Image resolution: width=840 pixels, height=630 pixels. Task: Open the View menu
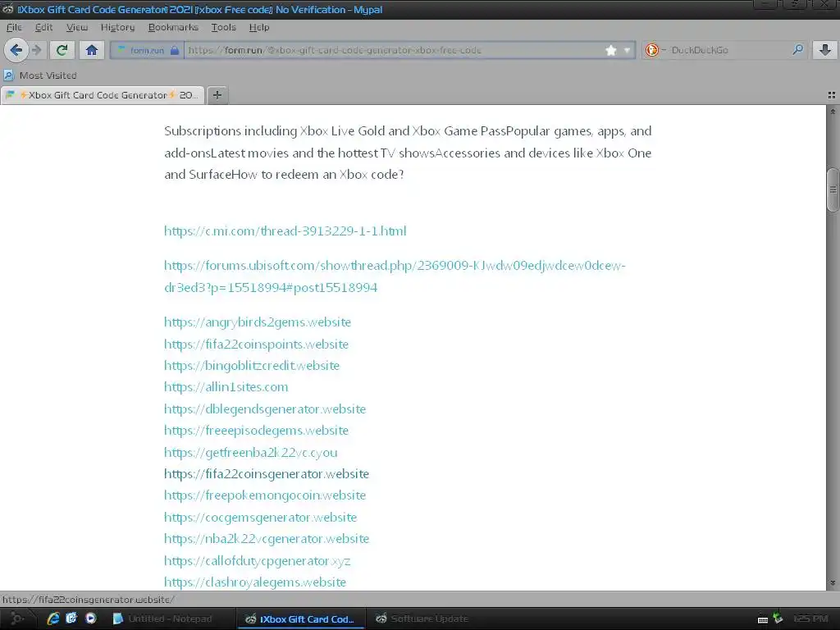click(x=76, y=27)
